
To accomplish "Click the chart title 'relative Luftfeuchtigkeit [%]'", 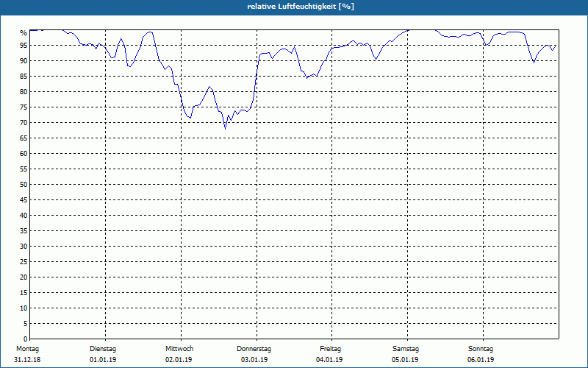I will pyautogui.click(x=301, y=7).
